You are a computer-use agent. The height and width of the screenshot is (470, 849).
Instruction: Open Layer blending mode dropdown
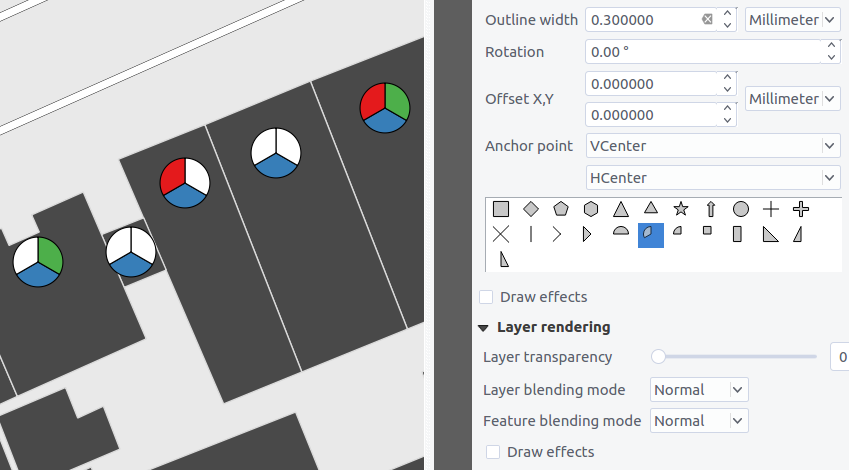pos(699,390)
